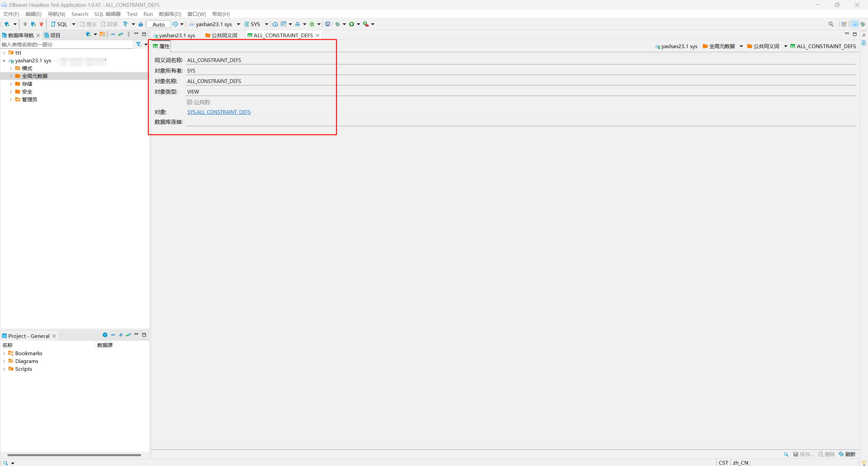The image size is (868, 466).
Task: Switch to the DBeaver cloud perspective icon
Action: coord(855,24)
